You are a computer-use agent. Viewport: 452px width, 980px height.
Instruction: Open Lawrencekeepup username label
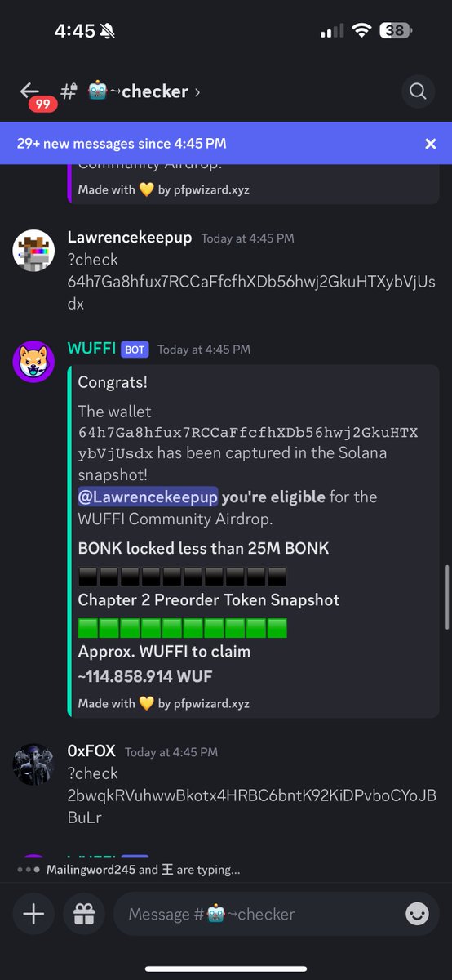130,238
